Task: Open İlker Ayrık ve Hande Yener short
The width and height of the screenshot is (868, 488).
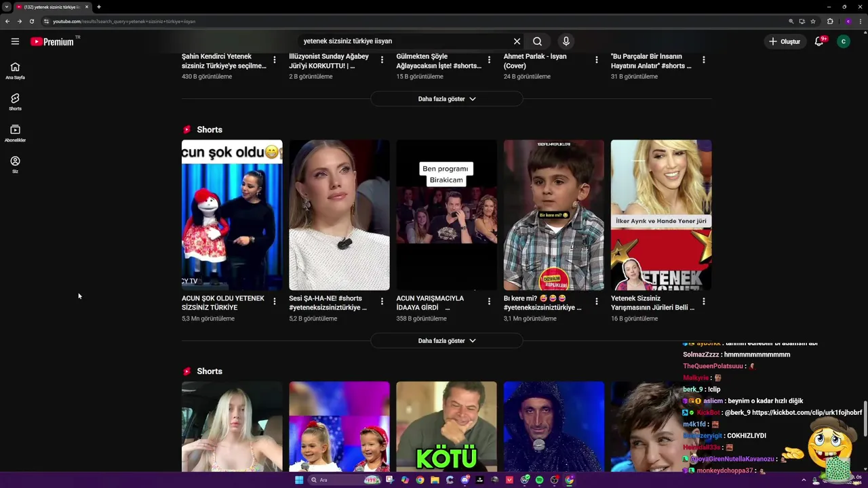Action: coord(661,215)
